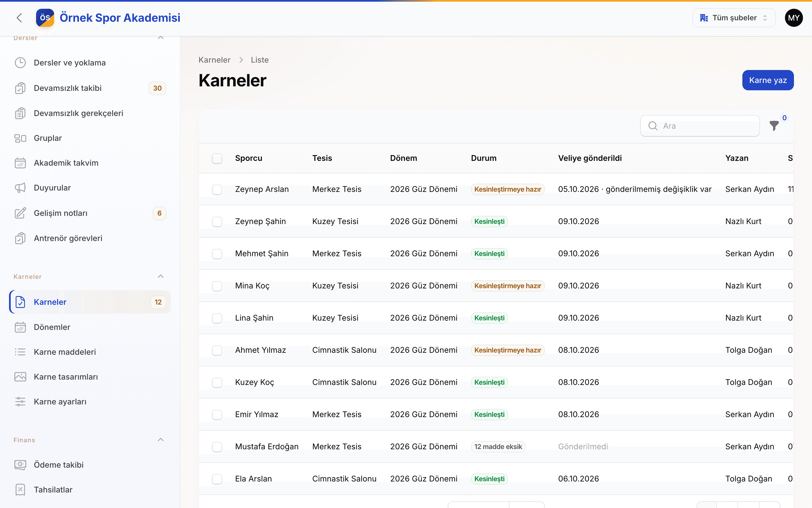This screenshot has width=812, height=508.
Task: Open Dönemler in the sidebar
Action: click(x=90, y=327)
